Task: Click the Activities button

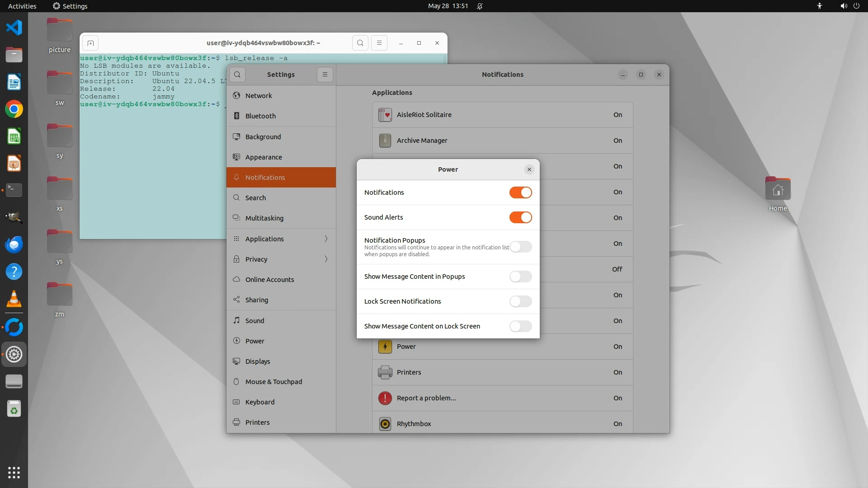Action: pos(22,6)
